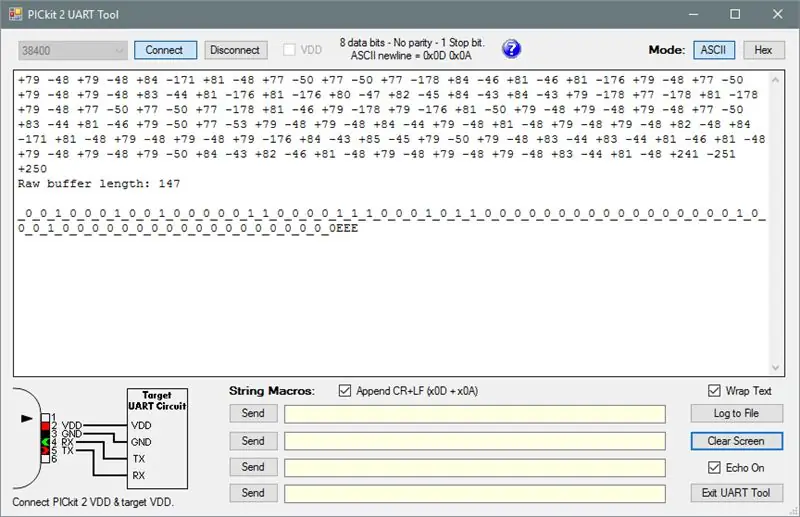Click the fourth macro Send button
Screen dimensions: 800x517
pos(253,493)
